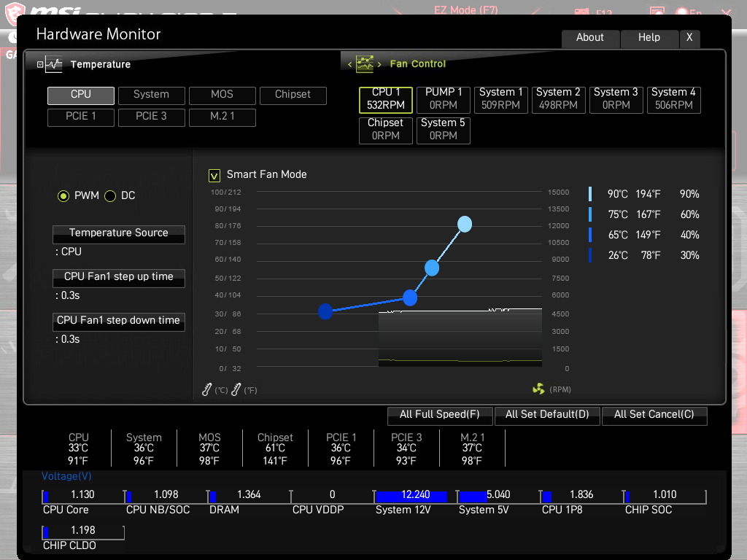Click All Set Default(D) button

pos(547,415)
